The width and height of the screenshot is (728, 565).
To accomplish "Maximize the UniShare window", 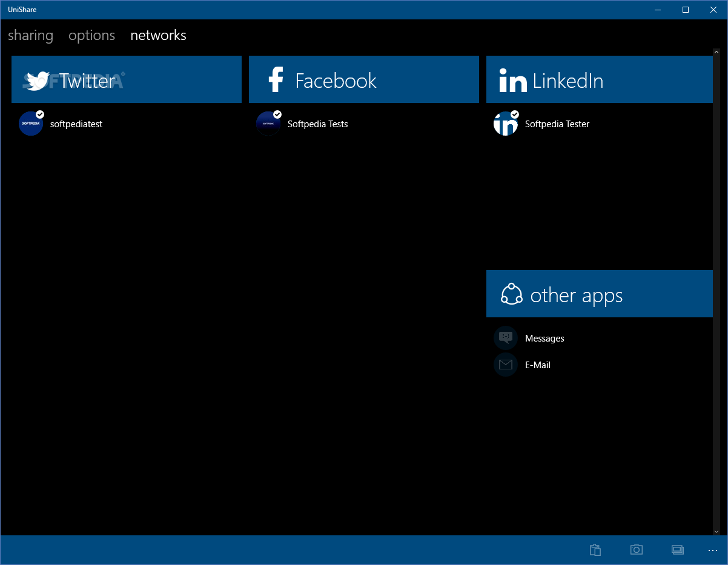I will point(686,10).
